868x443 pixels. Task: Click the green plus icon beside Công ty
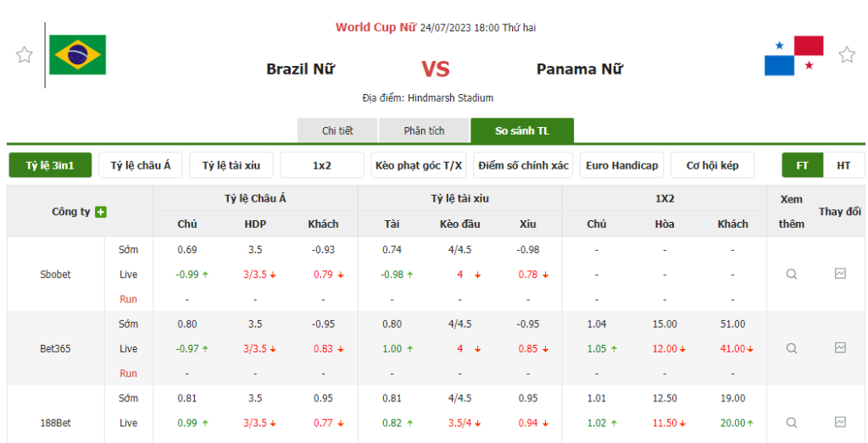pos(101,212)
